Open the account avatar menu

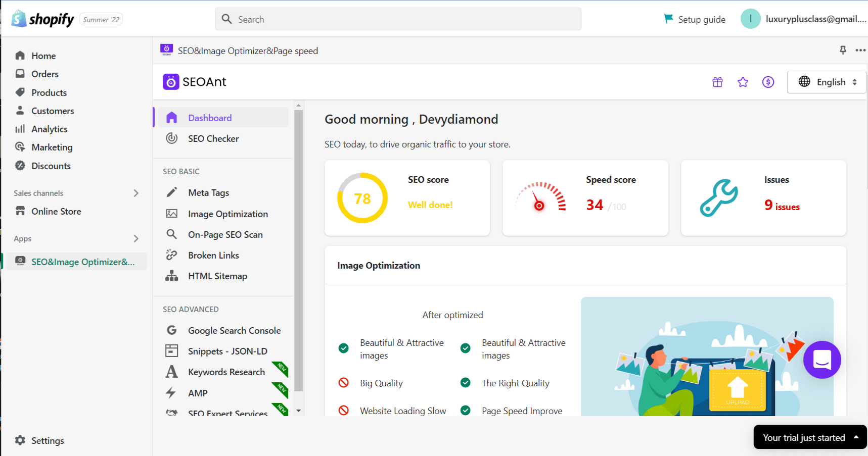coord(750,19)
